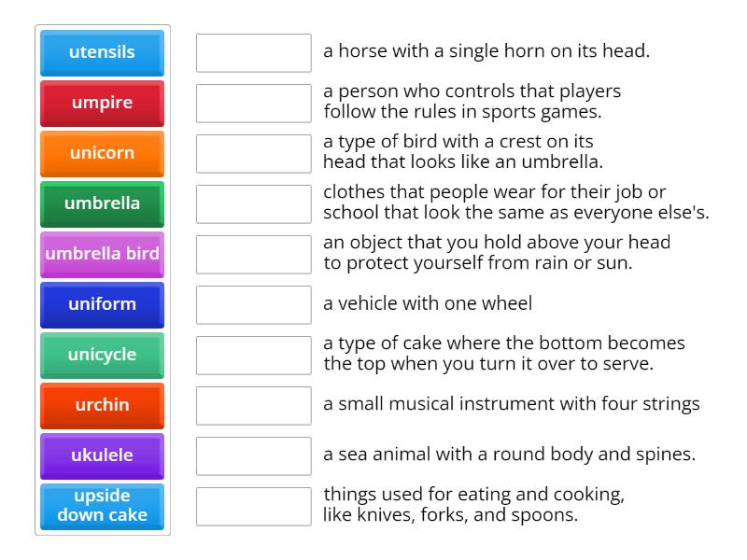Select the pink 'umbrella bird' tile
The width and height of the screenshot is (747, 560).
pos(102,254)
